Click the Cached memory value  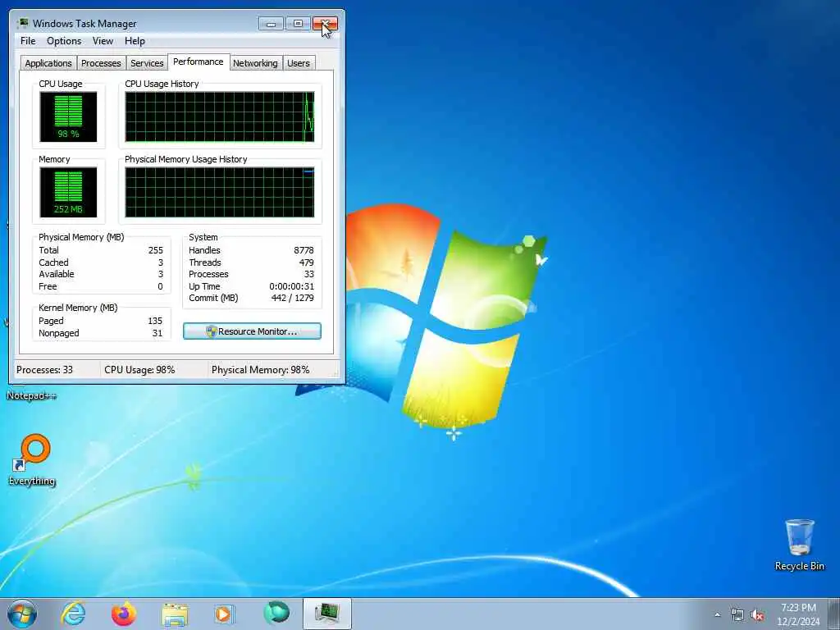point(160,262)
